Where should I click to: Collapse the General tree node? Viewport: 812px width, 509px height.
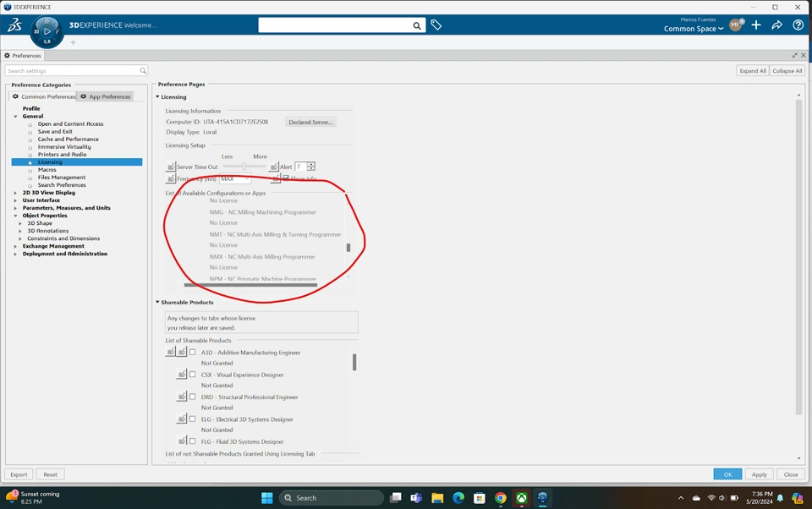click(x=15, y=117)
